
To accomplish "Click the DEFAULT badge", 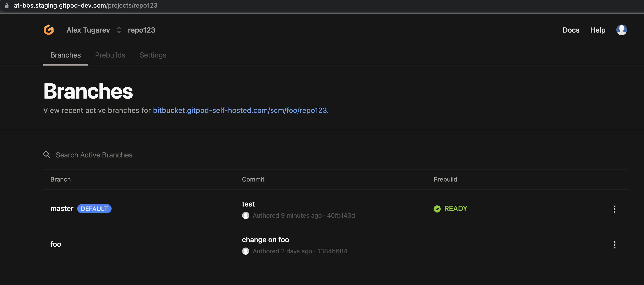I will [x=94, y=209].
